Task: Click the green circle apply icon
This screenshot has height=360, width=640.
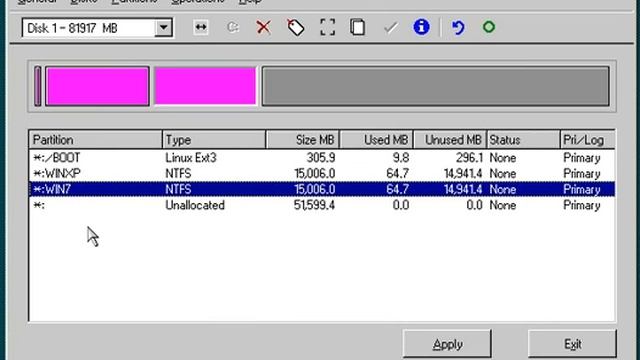Action: [x=489, y=27]
